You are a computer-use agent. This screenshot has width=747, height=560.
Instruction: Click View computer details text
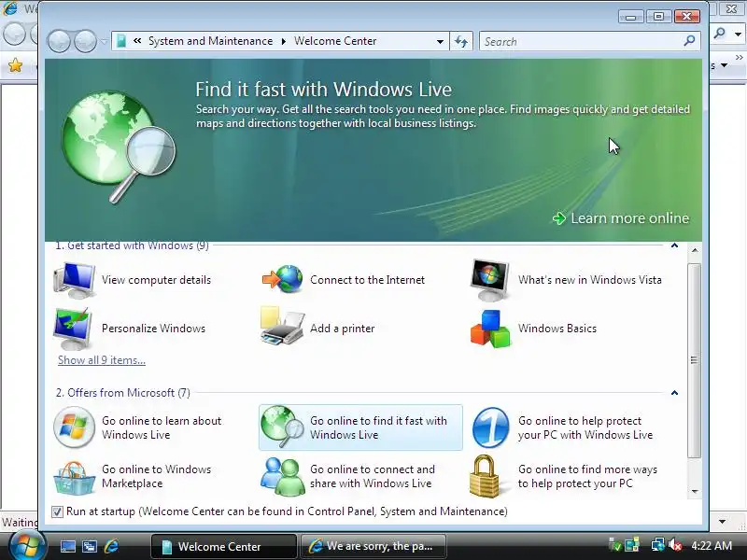point(156,280)
